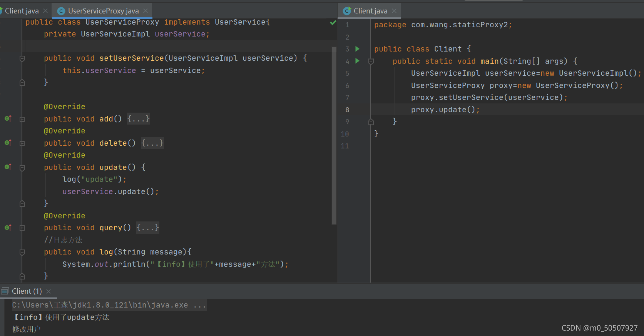Viewport: 644px width, 336px height.
Task: Click the run arrow beside main method
Action: tap(357, 61)
